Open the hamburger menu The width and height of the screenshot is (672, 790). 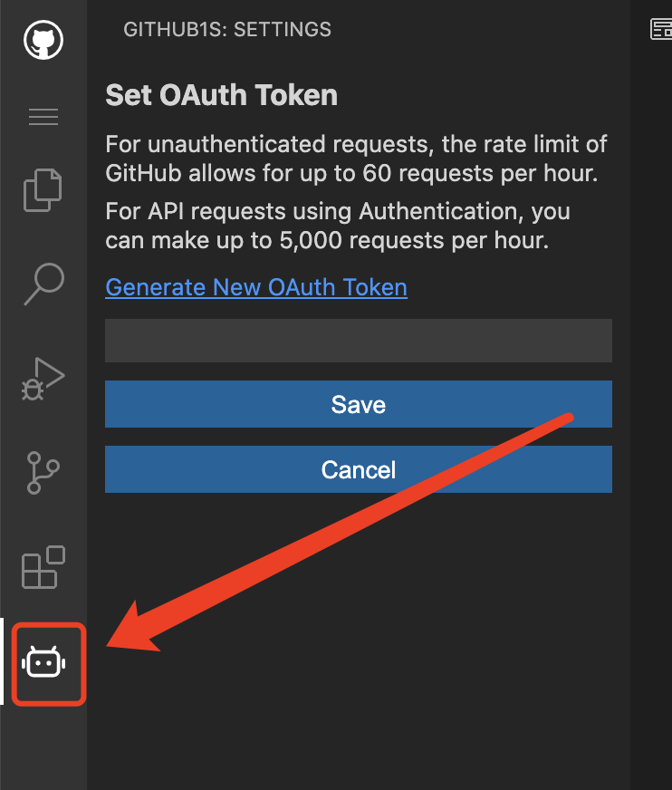click(43, 117)
